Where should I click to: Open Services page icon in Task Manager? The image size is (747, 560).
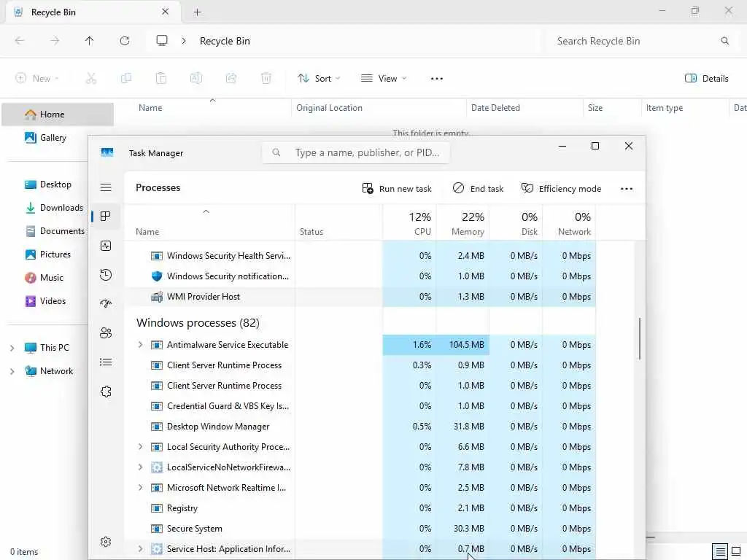pyautogui.click(x=106, y=392)
